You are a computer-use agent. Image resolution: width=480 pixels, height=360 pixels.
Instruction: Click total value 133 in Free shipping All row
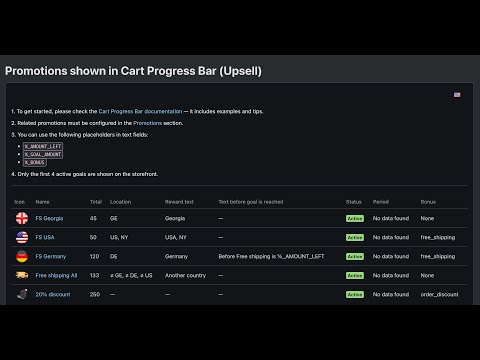tap(94, 275)
